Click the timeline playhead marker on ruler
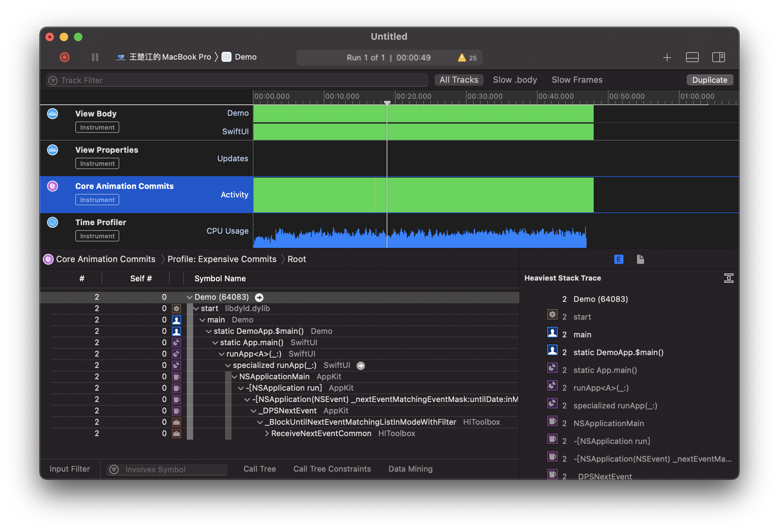Screen dimensions: 779x532 [387, 102]
